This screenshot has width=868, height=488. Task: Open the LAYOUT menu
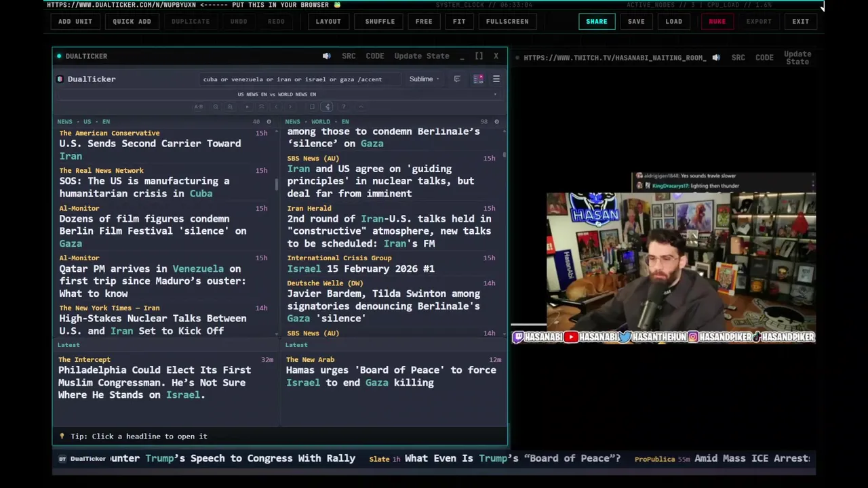click(x=328, y=21)
